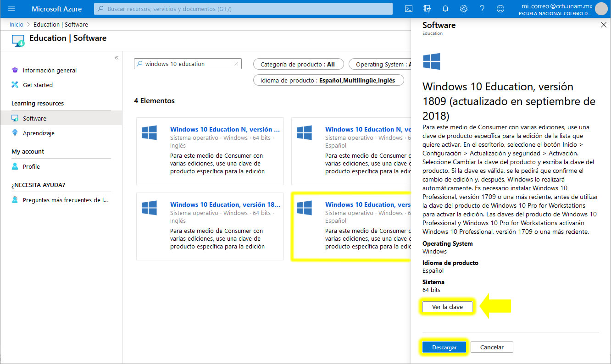The image size is (611, 364).
Task: Open the Categoría de producto filter
Action: coord(298,64)
